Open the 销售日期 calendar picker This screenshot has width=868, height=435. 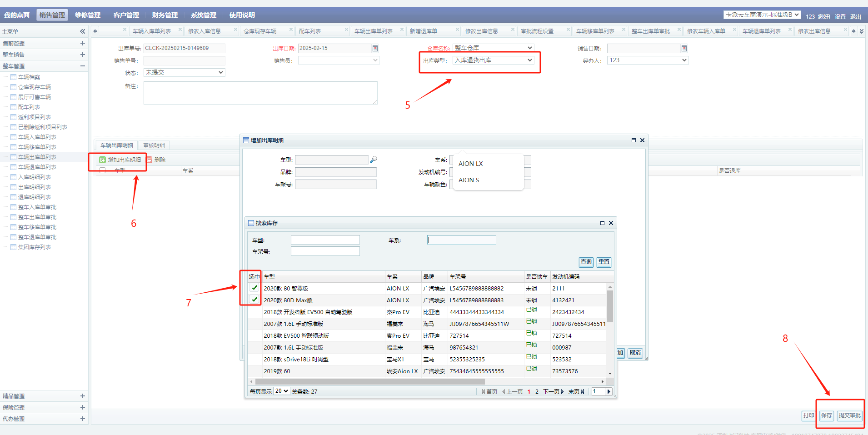(x=684, y=49)
